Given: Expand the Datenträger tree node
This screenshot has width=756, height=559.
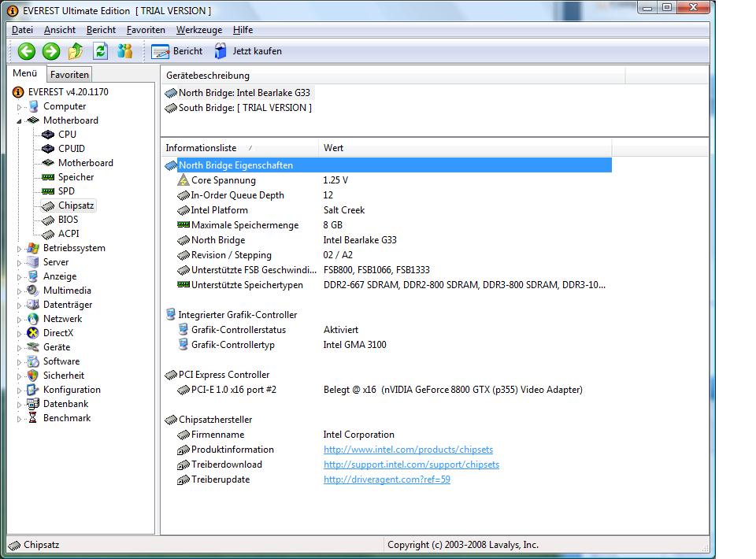Looking at the screenshot, I should coord(19,305).
